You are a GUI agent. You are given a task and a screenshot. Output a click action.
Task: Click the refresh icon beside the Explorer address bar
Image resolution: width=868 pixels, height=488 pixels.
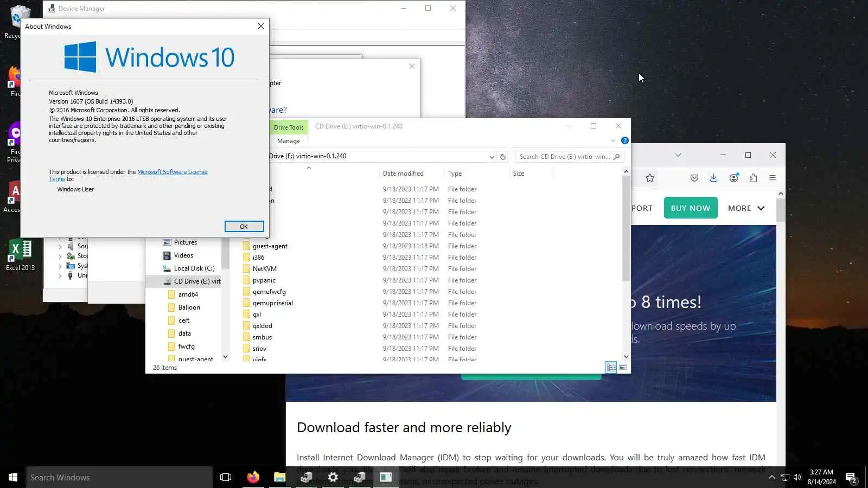(x=503, y=157)
